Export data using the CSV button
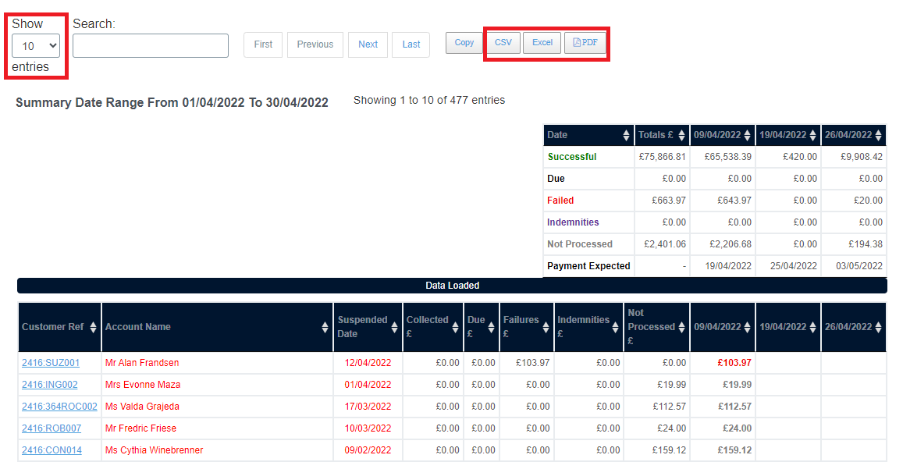903x462 pixels. [503, 43]
